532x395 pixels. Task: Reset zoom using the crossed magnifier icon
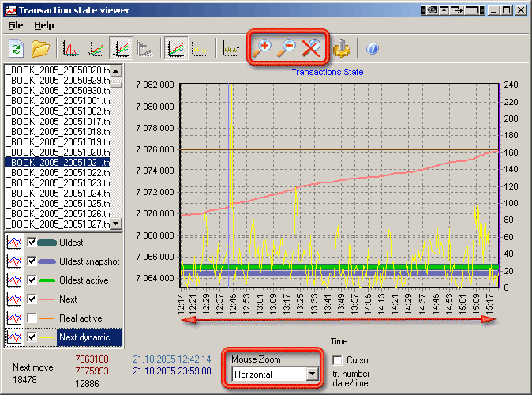point(311,48)
